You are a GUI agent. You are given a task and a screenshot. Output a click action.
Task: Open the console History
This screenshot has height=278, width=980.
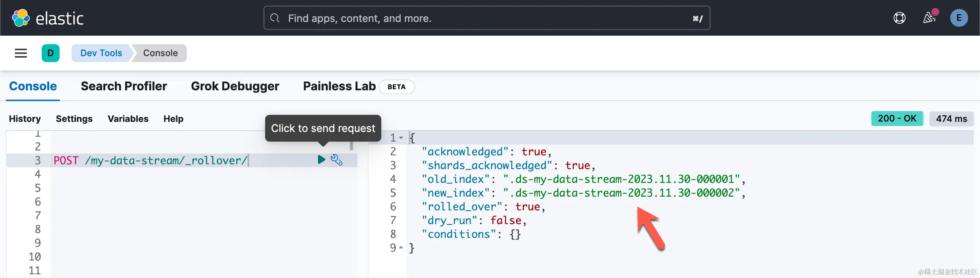tap(25, 119)
